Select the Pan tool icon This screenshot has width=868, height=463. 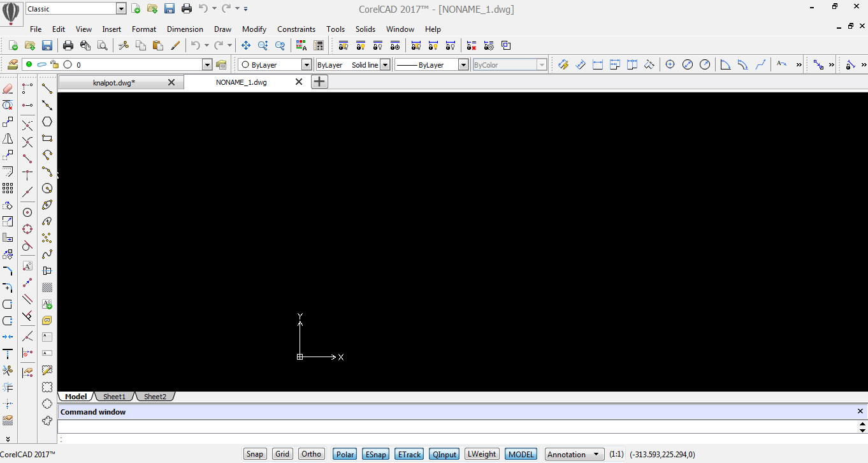(x=246, y=45)
